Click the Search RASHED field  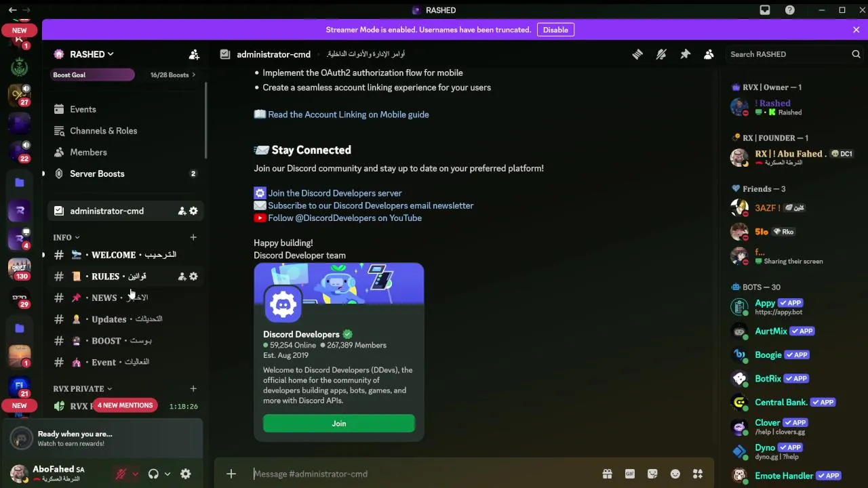pyautogui.click(x=795, y=54)
